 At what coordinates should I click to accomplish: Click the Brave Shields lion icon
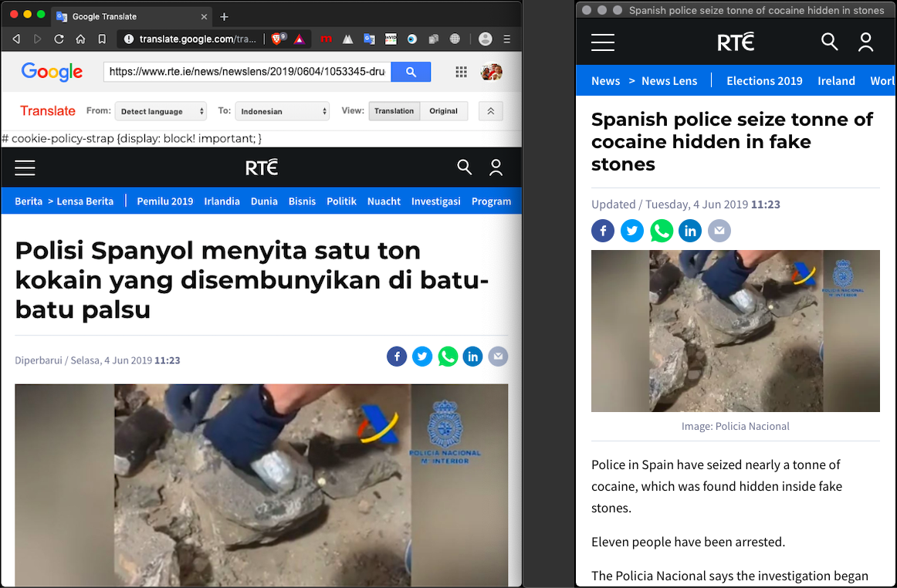[x=276, y=39]
